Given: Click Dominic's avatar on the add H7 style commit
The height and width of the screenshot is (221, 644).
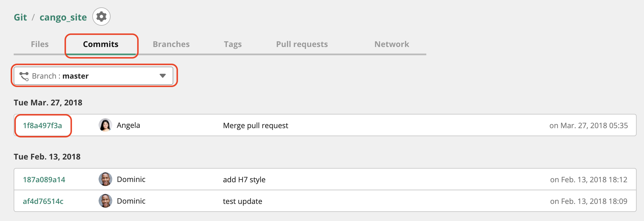Looking at the screenshot, I should pos(105,179).
